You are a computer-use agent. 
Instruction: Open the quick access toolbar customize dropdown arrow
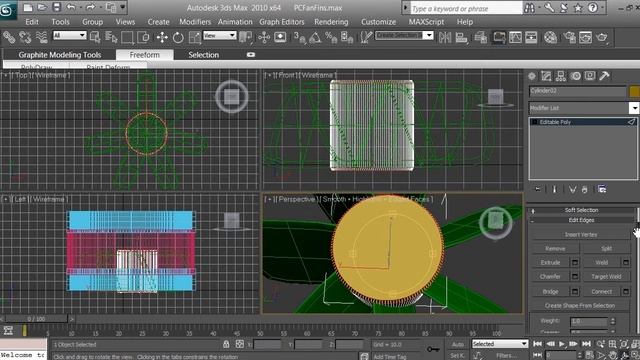pyautogui.click(x=122, y=7)
